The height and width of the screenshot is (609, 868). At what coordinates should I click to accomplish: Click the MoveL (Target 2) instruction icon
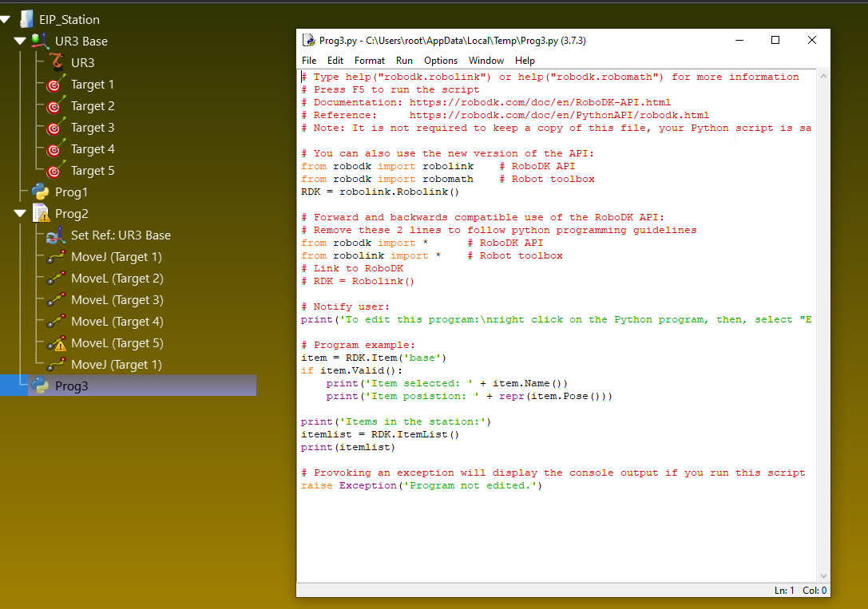56,279
